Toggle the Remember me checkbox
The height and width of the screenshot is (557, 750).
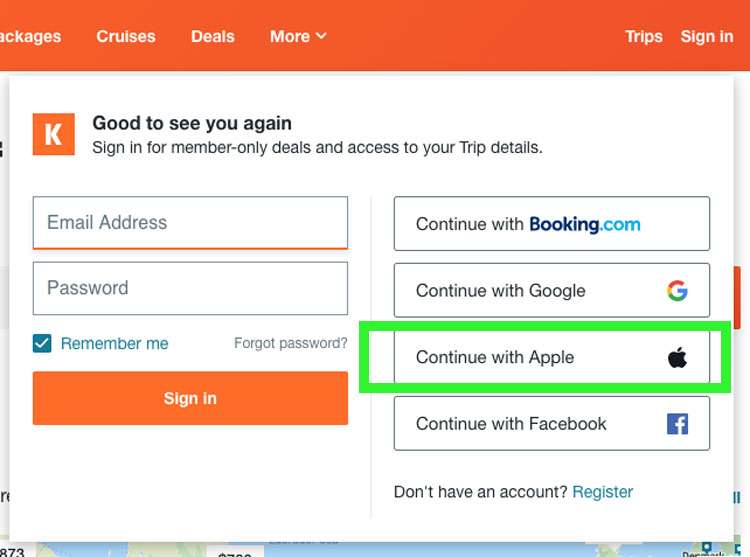click(42, 344)
